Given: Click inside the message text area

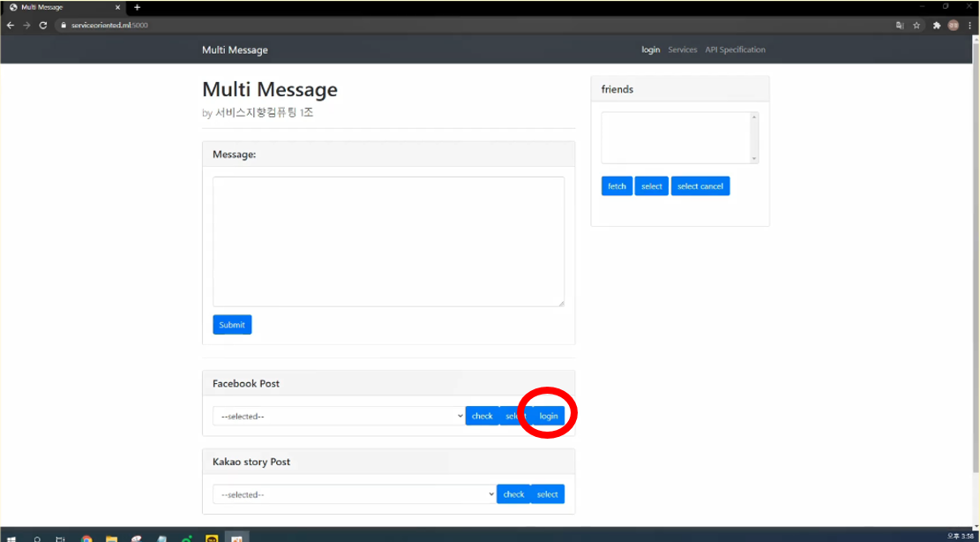Looking at the screenshot, I should (x=388, y=240).
